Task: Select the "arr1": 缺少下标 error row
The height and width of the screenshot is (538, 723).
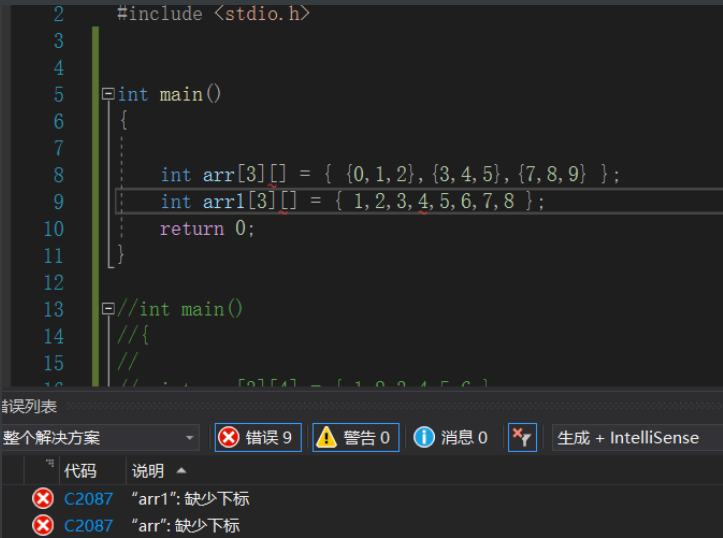Action: pos(362,499)
